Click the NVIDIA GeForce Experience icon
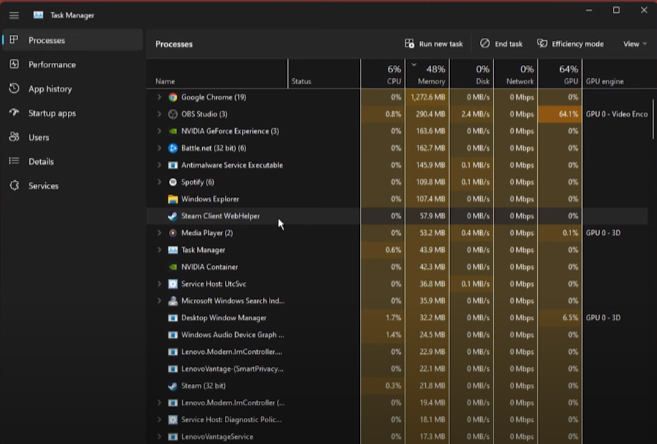The height and width of the screenshot is (444, 657). tap(173, 131)
